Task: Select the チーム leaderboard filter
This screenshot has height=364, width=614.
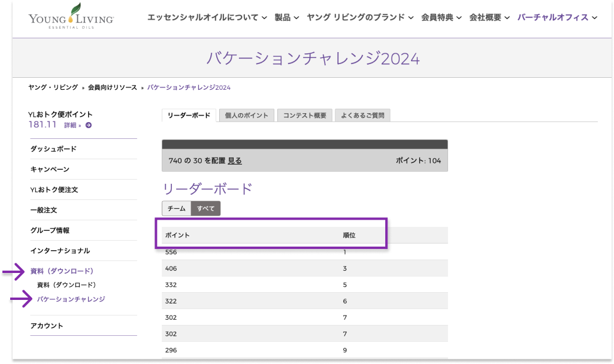Action: (x=176, y=208)
